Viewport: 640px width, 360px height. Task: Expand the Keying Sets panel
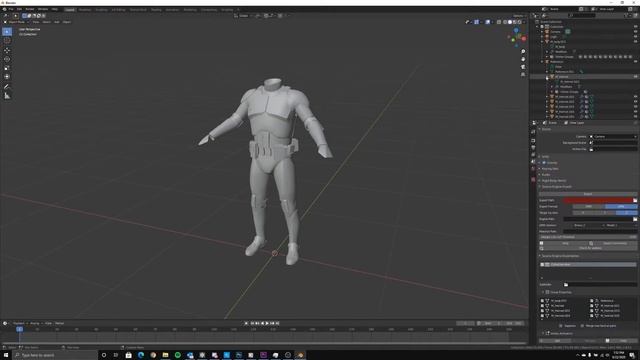pos(550,169)
